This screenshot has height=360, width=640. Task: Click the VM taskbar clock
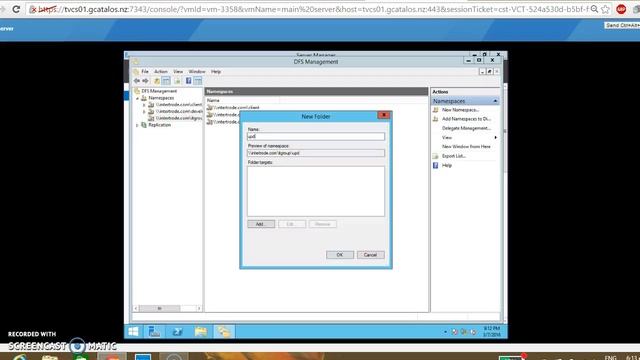coord(492,331)
